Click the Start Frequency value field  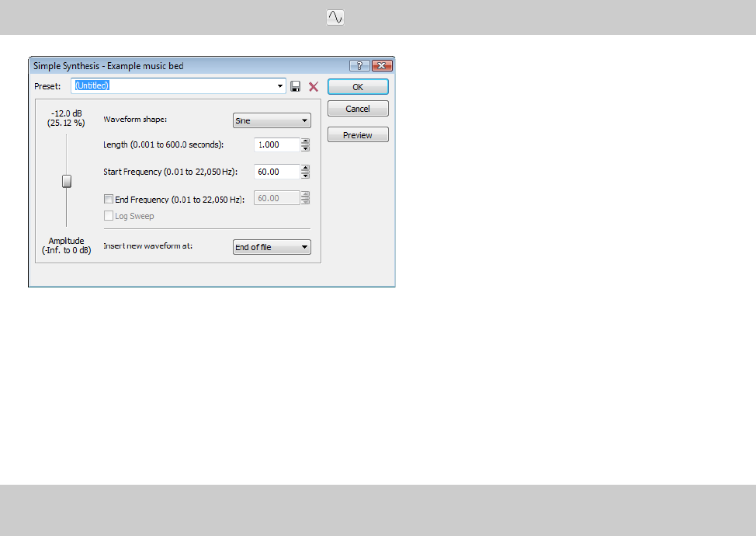(277, 172)
